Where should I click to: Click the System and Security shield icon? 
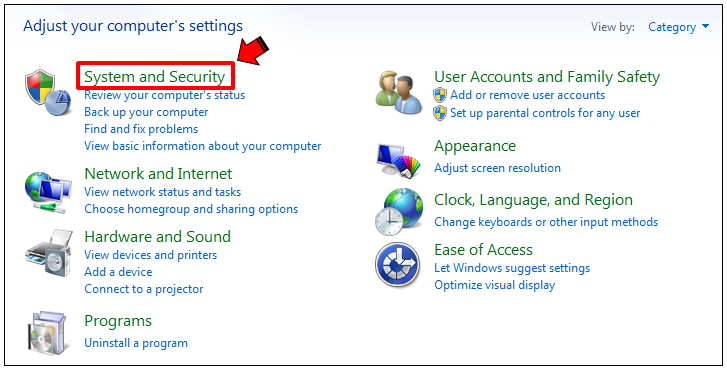(x=48, y=92)
